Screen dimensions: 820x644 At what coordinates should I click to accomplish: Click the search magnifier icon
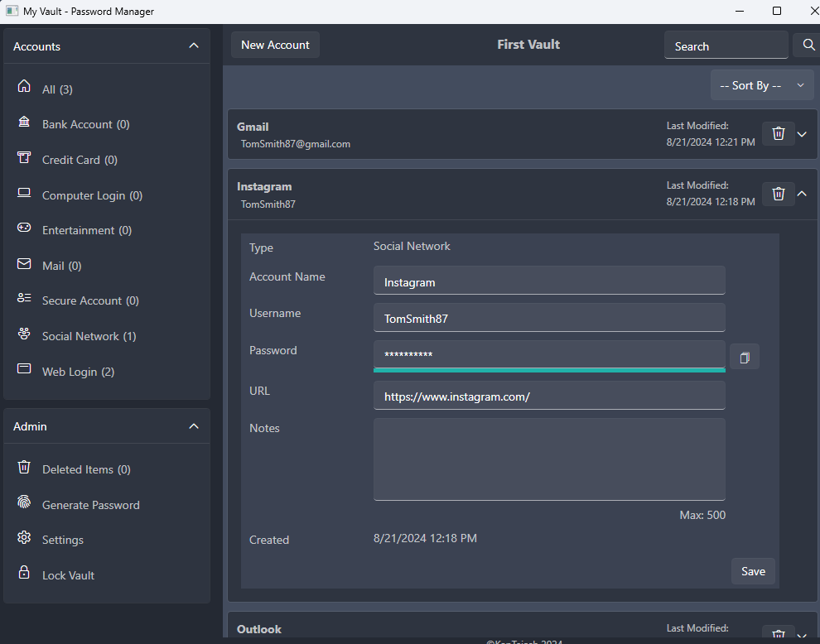click(808, 46)
